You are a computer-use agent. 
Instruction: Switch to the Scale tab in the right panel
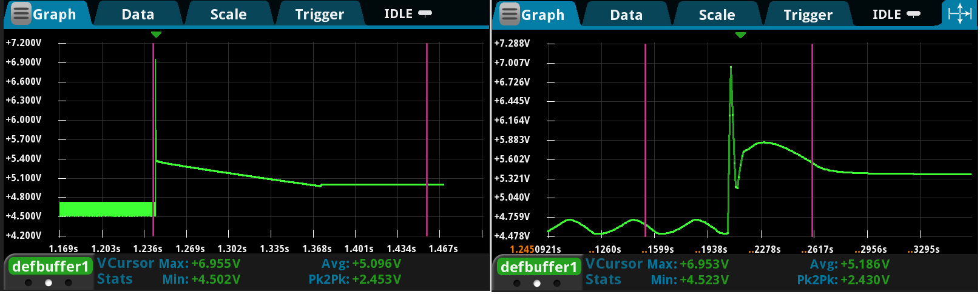pos(716,15)
